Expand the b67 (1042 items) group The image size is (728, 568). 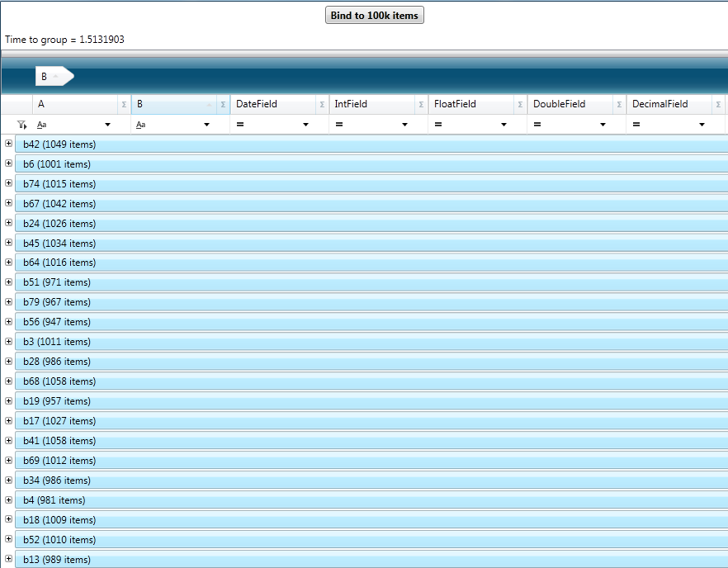[x=8, y=203]
